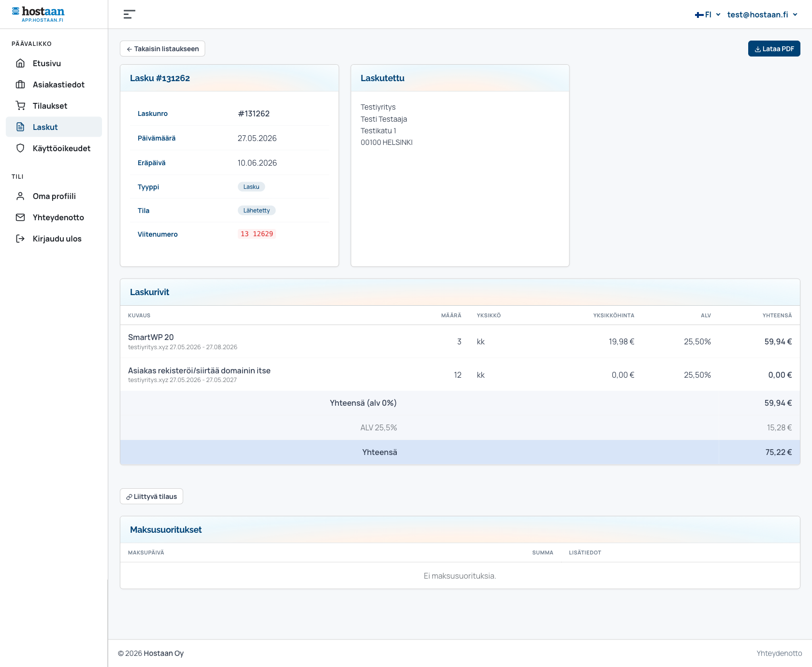Click the Kirjaudu ulos logout icon

point(20,239)
